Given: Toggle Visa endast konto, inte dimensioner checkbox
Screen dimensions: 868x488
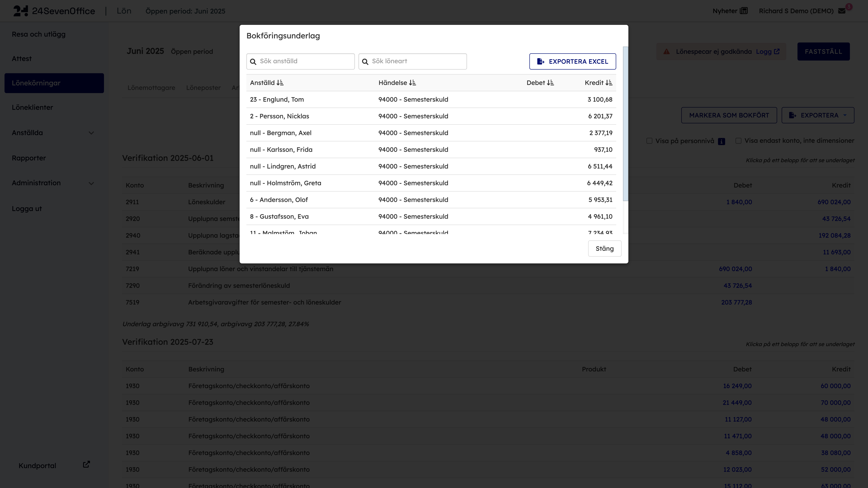Looking at the screenshot, I should point(738,141).
